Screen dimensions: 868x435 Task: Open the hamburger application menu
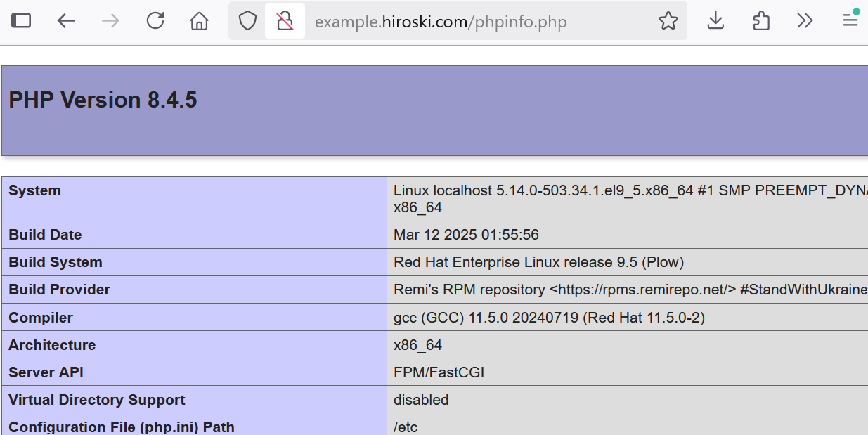point(850,20)
